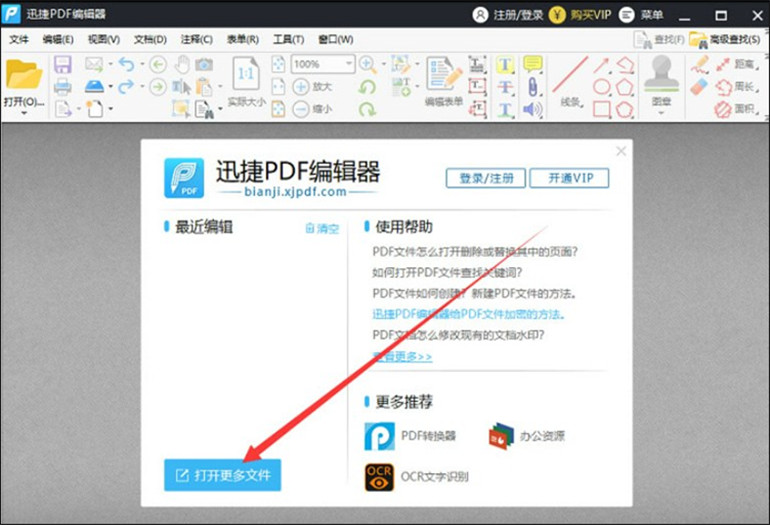Click the 开通VIP button in dialog
The height and width of the screenshot is (525, 770).
click(x=570, y=178)
